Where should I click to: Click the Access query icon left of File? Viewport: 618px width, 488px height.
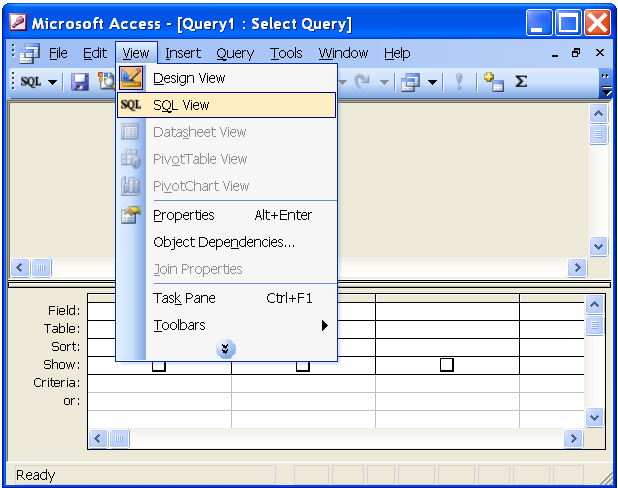(x=29, y=53)
